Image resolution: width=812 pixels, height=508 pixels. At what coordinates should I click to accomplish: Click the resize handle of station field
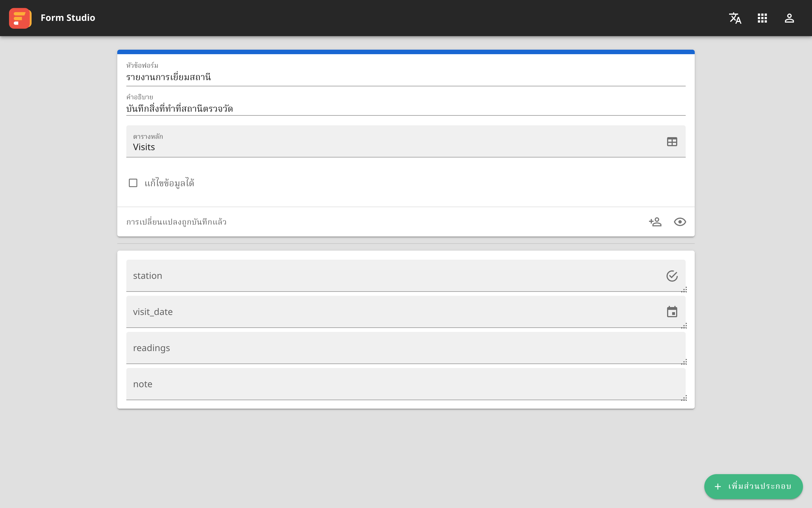pos(684,290)
